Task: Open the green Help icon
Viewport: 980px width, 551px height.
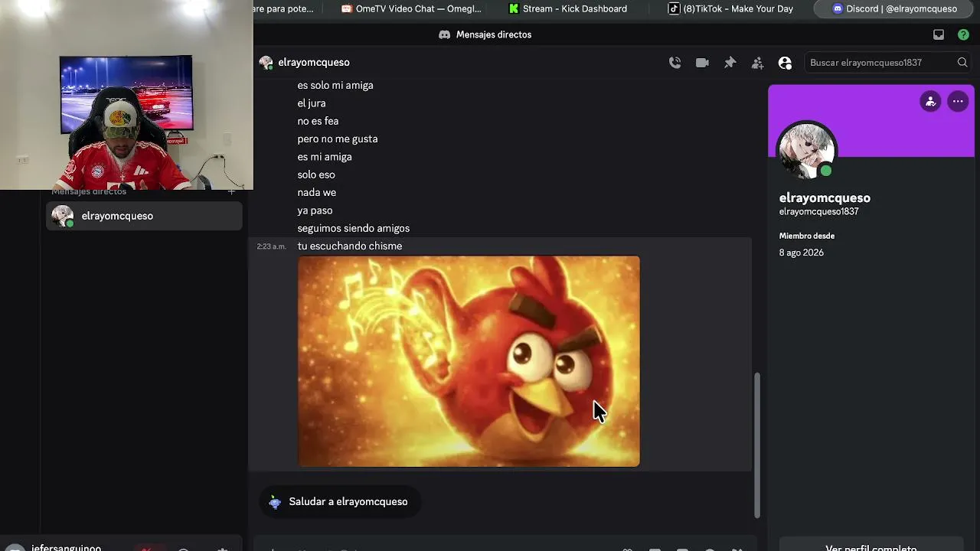Action: tap(963, 34)
